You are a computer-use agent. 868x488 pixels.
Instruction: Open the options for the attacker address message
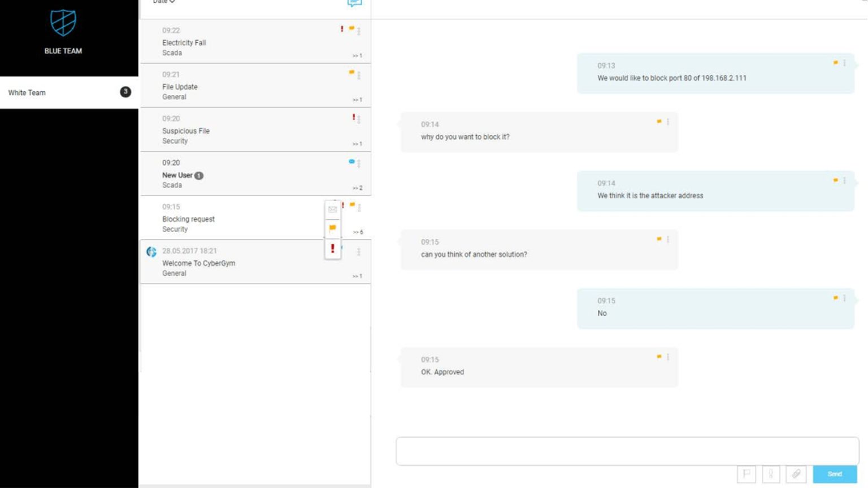point(844,180)
